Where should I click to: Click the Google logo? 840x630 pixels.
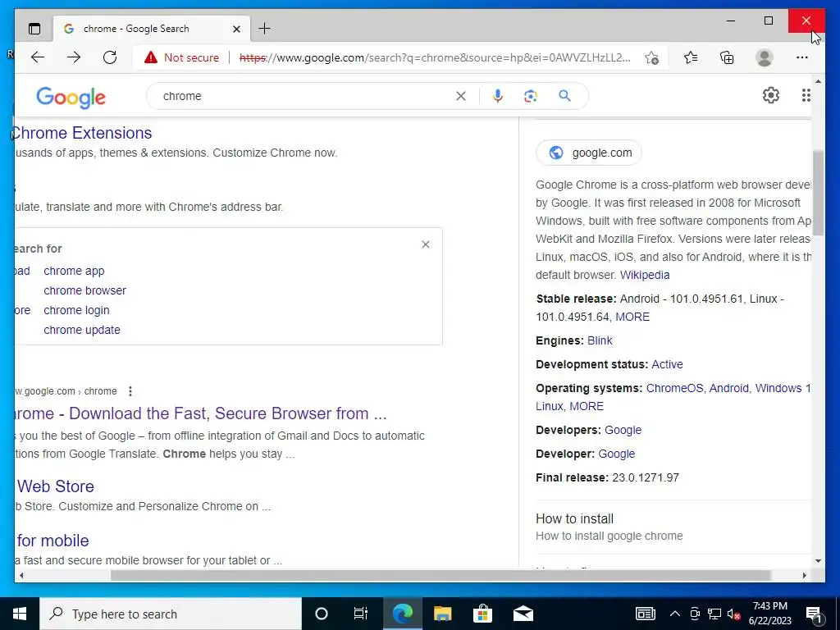point(71,97)
